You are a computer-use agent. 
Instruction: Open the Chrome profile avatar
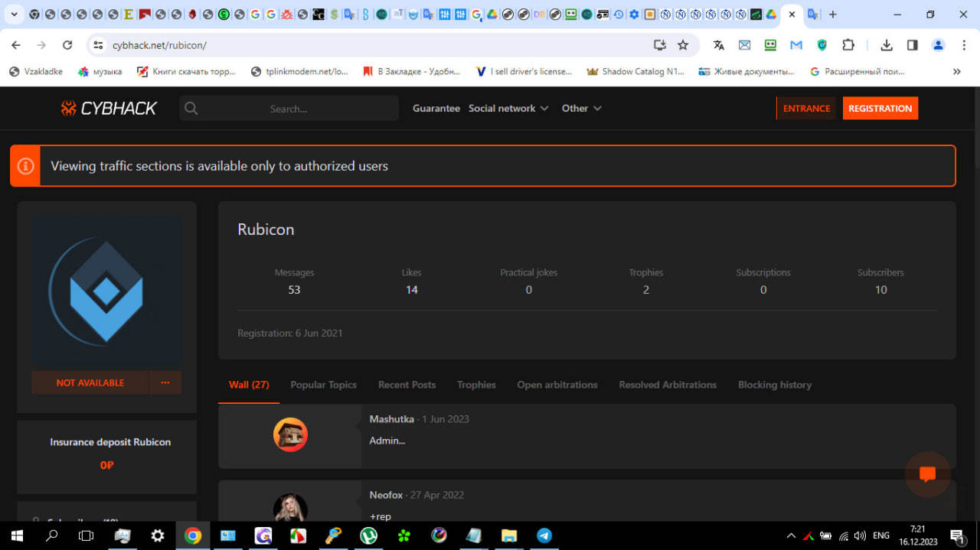click(x=939, y=45)
